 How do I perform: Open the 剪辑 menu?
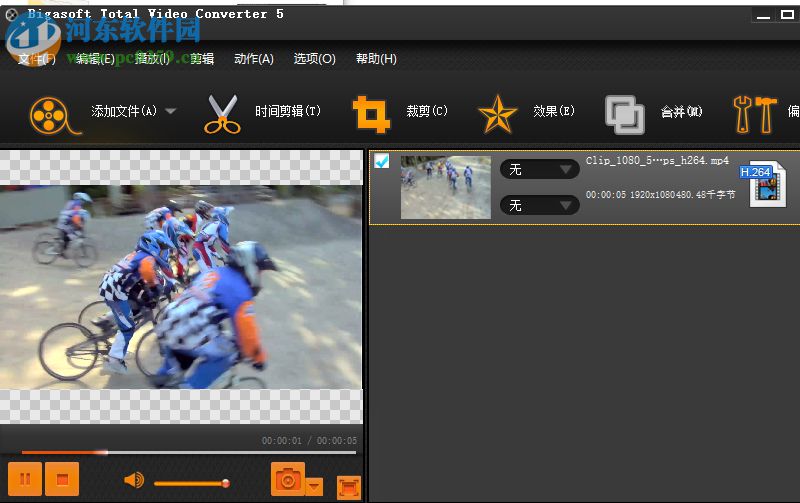[x=202, y=59]
